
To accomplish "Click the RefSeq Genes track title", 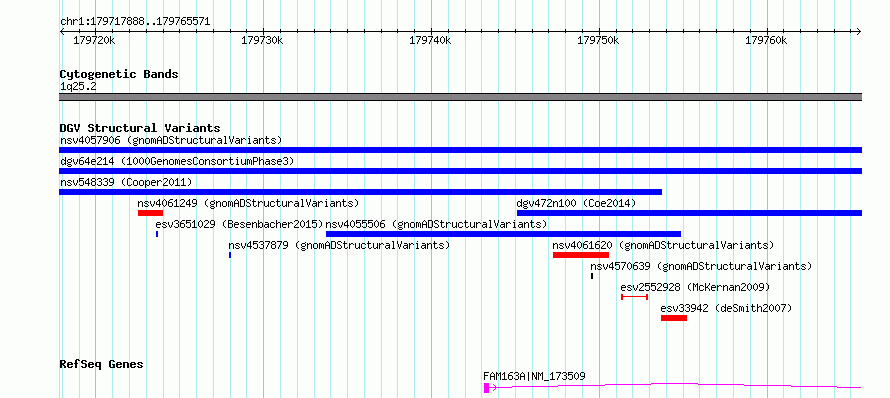I will (x=101, y=364).
